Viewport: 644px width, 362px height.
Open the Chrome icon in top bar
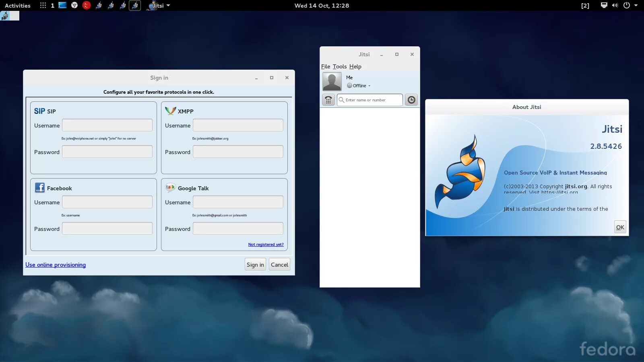(74, 5)
